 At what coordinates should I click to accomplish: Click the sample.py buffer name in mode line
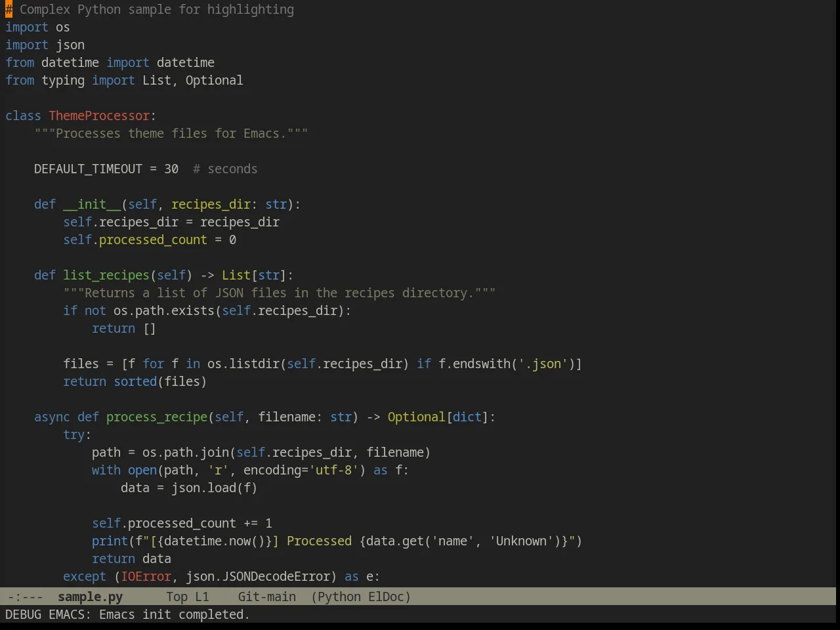coord(90,597)
